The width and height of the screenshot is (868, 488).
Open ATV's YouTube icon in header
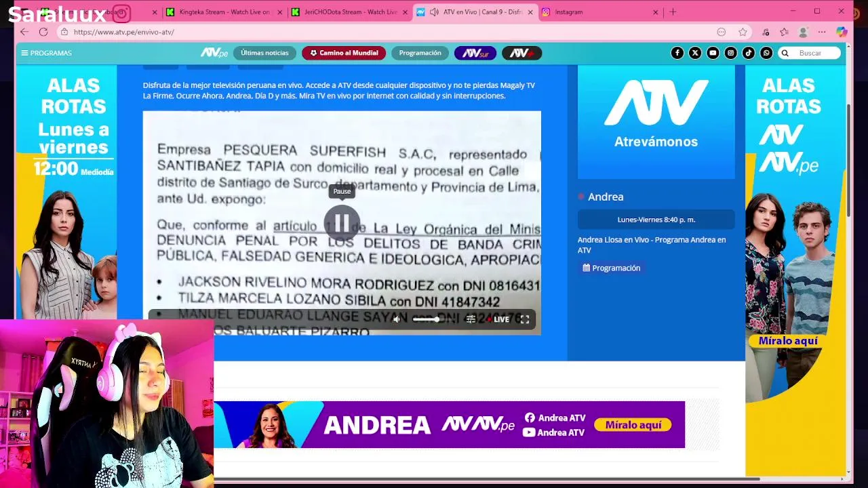point(713,53)
